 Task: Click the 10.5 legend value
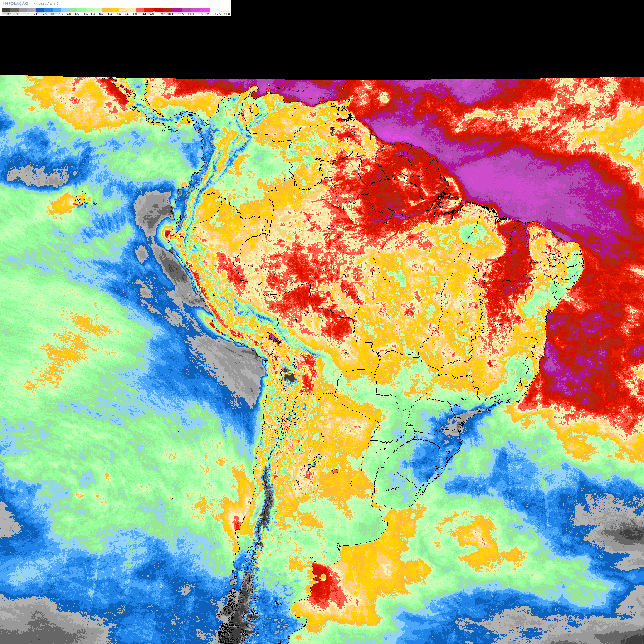click(x=181, y=14)
